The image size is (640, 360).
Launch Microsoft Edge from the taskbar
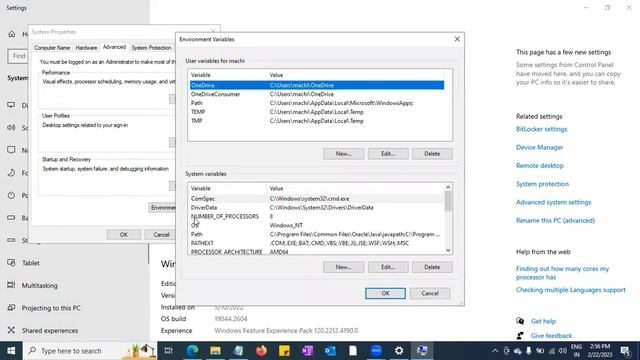pos(192,351)
